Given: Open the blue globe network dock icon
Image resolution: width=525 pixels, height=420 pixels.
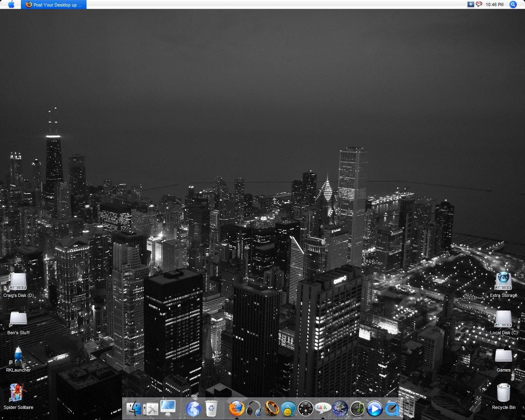Looking at the screenshot, I should pos(193,409).
